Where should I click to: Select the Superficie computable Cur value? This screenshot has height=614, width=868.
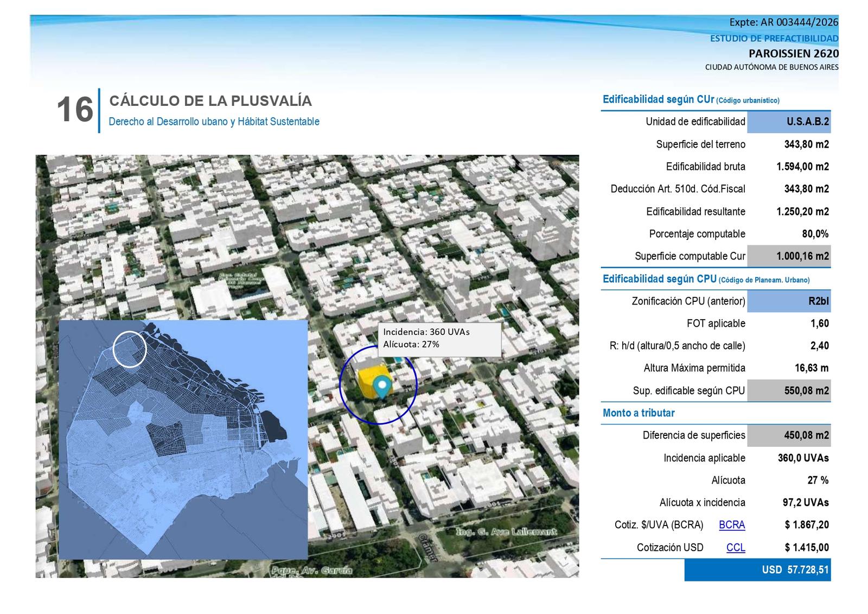(789, 256)
